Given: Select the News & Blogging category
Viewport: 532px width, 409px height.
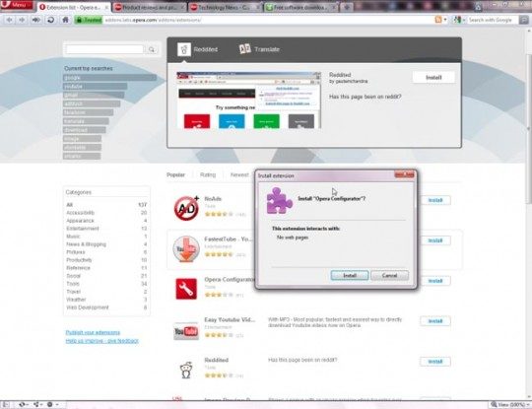Looking at the screenshot, I should tap(86, 244).
